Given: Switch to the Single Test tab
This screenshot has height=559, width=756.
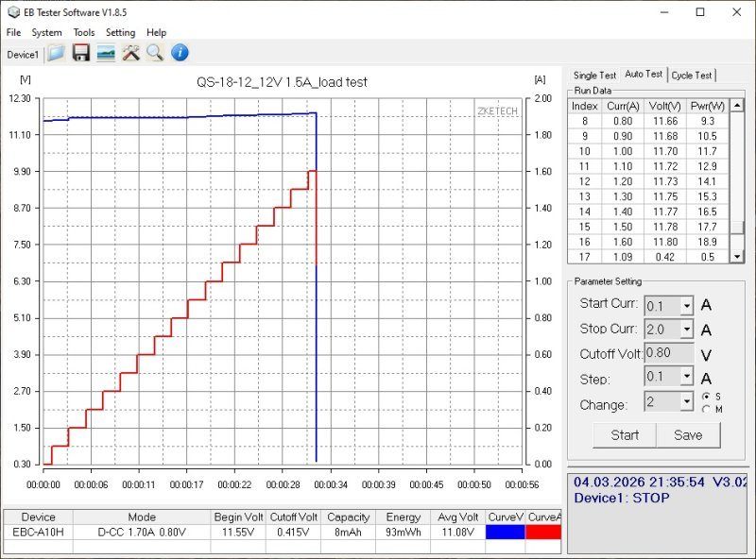Looking at the screenshot, I should click(594, 76).
